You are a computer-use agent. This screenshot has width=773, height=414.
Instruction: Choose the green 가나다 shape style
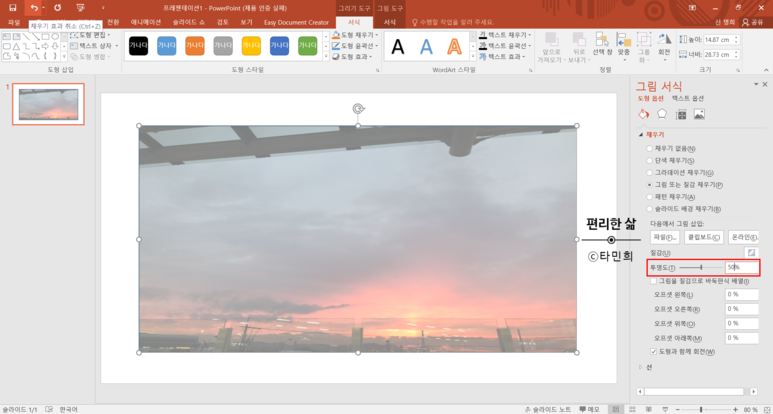(308, 46)
